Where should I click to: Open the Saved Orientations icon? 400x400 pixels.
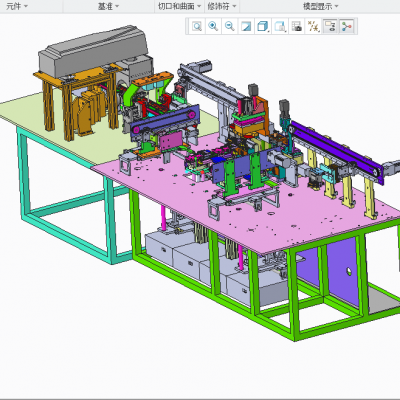pos(280,26)
